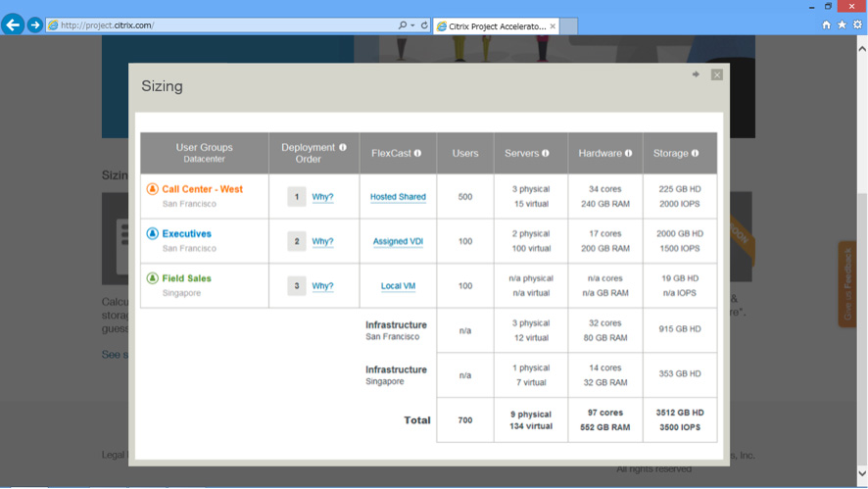The height and width of the screenshot is (489, 868).
Task: Click the 3 physical 15 virtual servers cell
Action: pos(531,197)
